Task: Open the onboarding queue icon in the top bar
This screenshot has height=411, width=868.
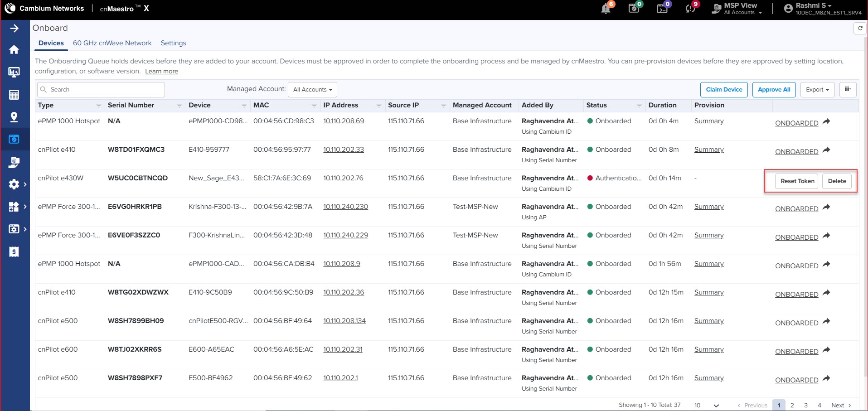Action: 634,9
